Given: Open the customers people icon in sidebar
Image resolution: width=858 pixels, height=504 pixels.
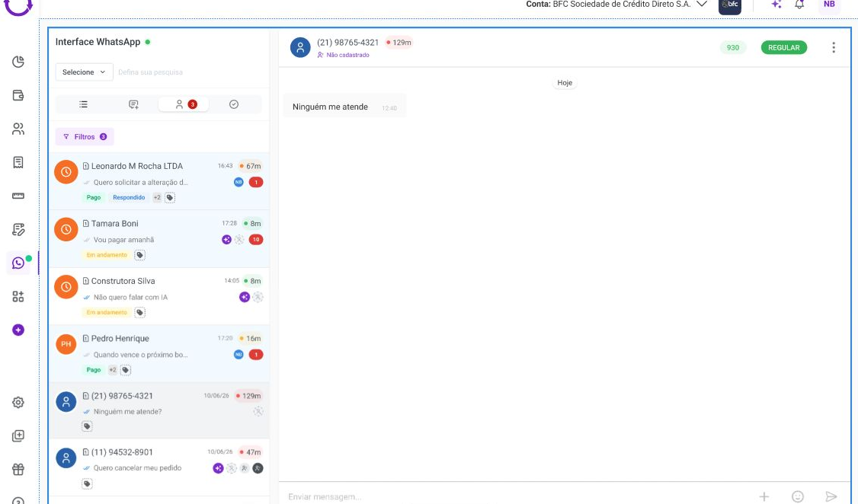Looking at the screenshot, I should point(18,129).
